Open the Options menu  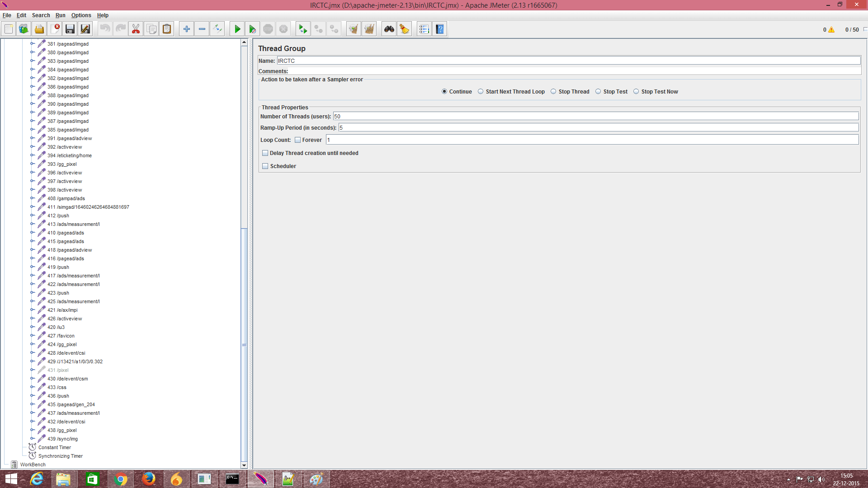pos(81,15)
